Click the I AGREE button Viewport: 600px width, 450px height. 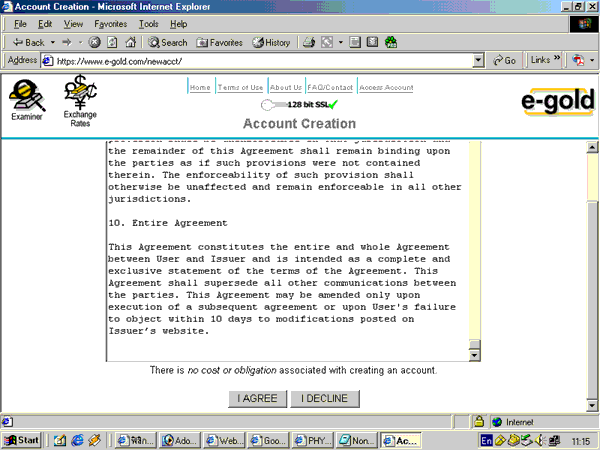257,399
